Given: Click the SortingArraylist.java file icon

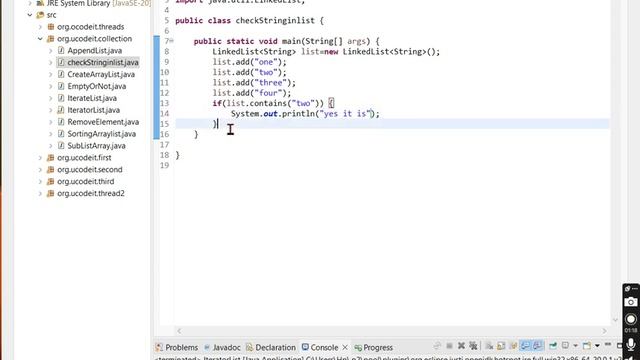Looking at the screenshot, I should coord(61,134).
